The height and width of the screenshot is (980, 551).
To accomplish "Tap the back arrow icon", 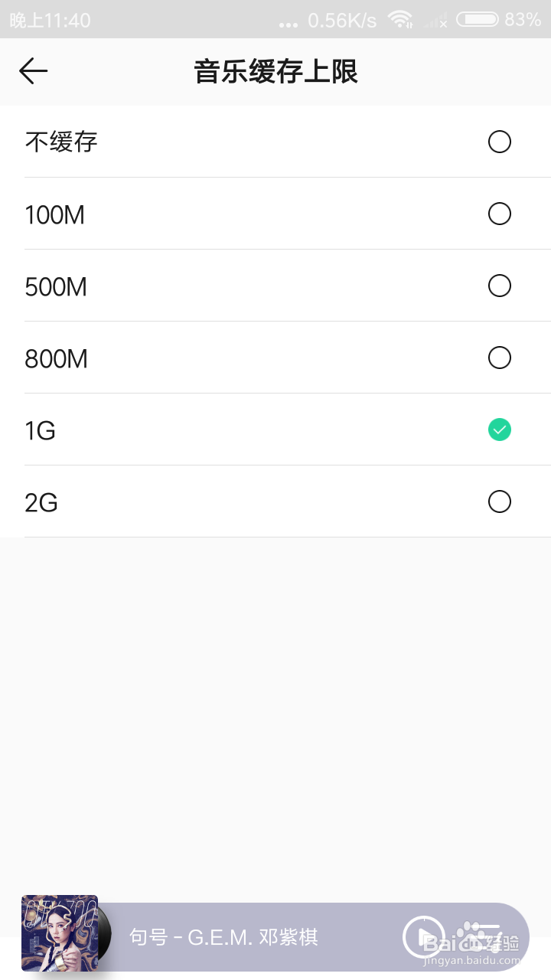I will tap(33, 71).
